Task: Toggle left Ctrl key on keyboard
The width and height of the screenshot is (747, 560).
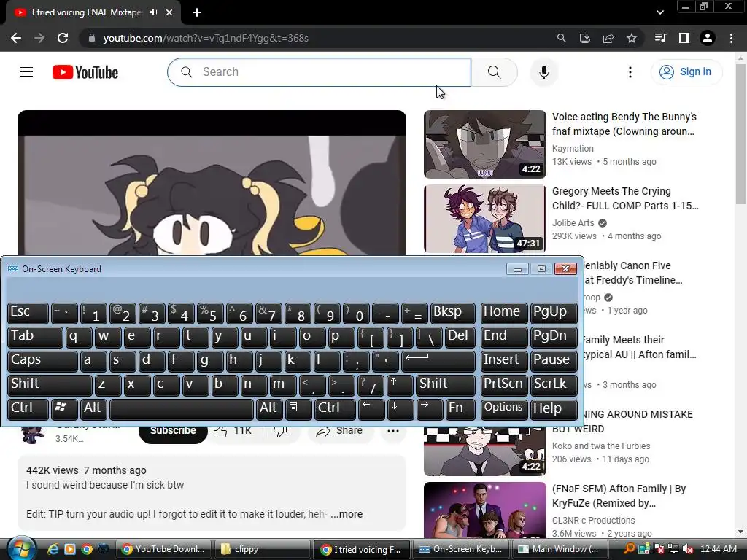Action: point(28,408)
